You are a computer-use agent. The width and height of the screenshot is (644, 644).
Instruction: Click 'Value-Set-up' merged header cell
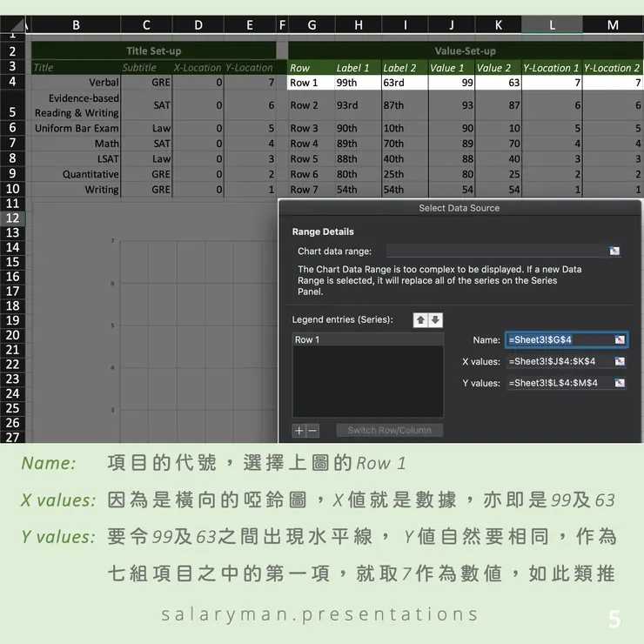pos(466,51)
